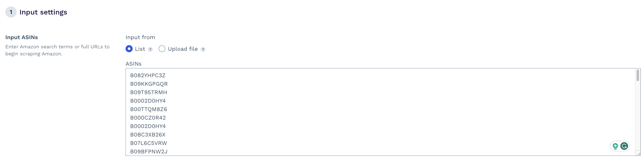644x158 pixels.
Task: Place cursor on ASIN B09KKGPGQR line
Action: 149,84
